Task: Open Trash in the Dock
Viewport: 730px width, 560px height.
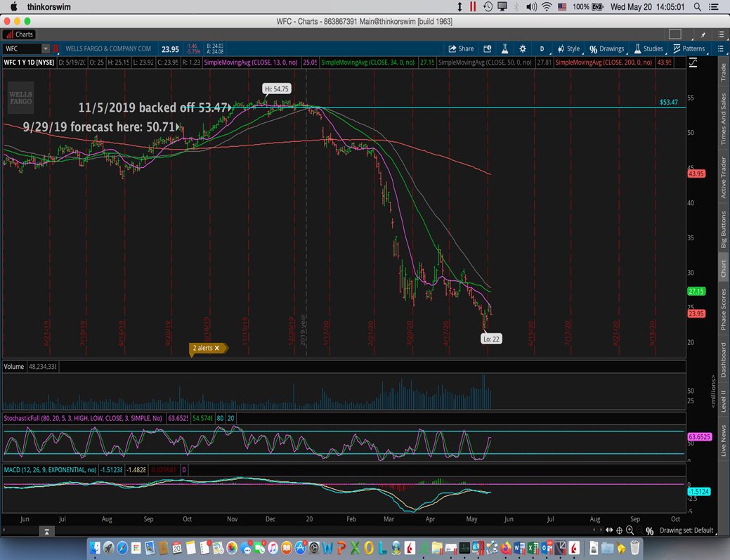Action: tap(634, 547)
